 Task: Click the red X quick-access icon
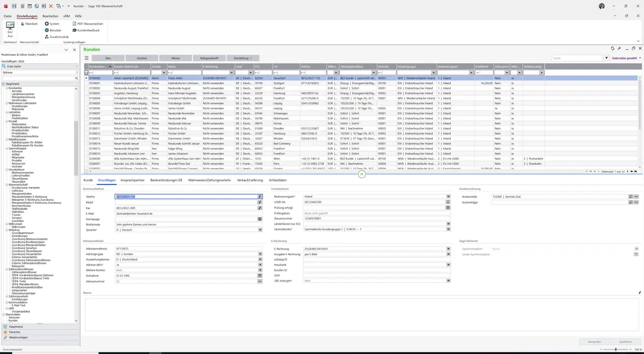point(50,6)
